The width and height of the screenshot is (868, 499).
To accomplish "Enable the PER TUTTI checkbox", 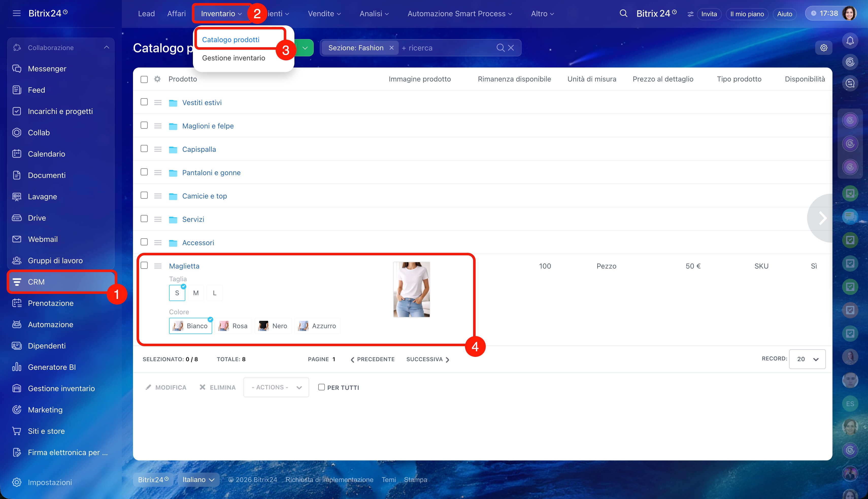I will point(321,387).
